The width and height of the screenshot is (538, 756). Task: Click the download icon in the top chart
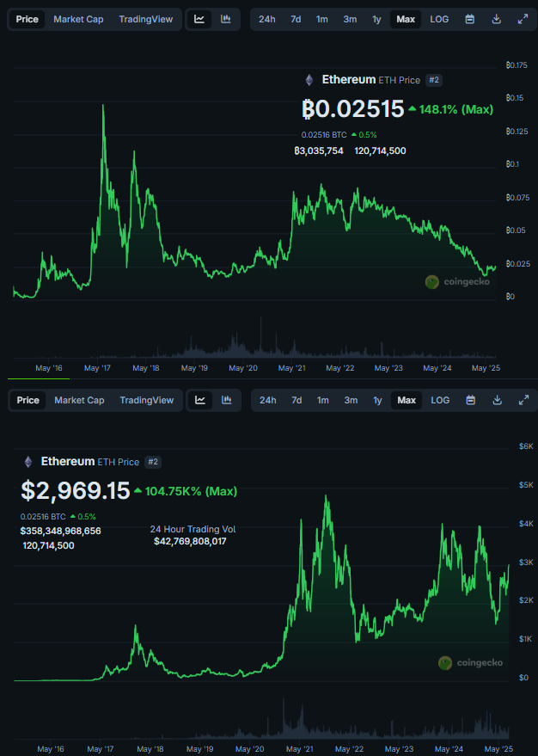(497, 19)
